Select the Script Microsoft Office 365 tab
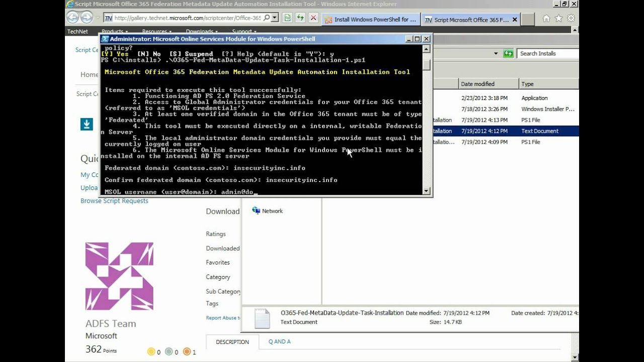644x362 pixels. [x=470, y=20]
